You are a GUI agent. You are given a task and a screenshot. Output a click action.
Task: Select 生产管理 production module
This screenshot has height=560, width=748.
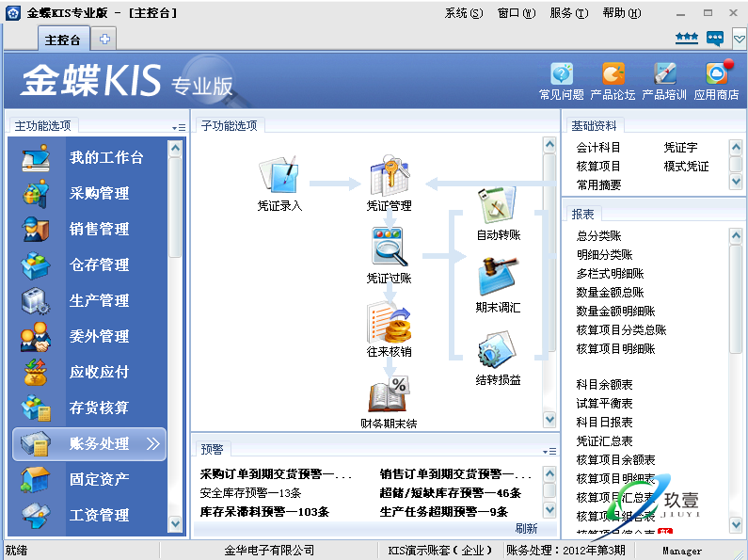89,300
